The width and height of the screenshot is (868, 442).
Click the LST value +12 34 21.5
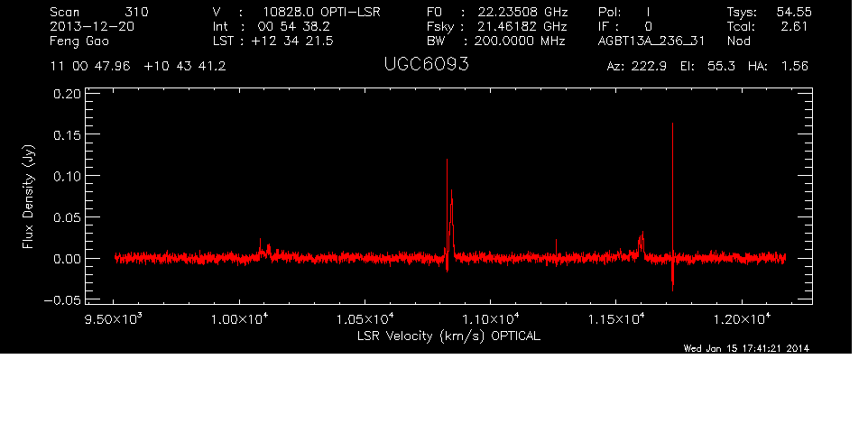pos(292,41)
